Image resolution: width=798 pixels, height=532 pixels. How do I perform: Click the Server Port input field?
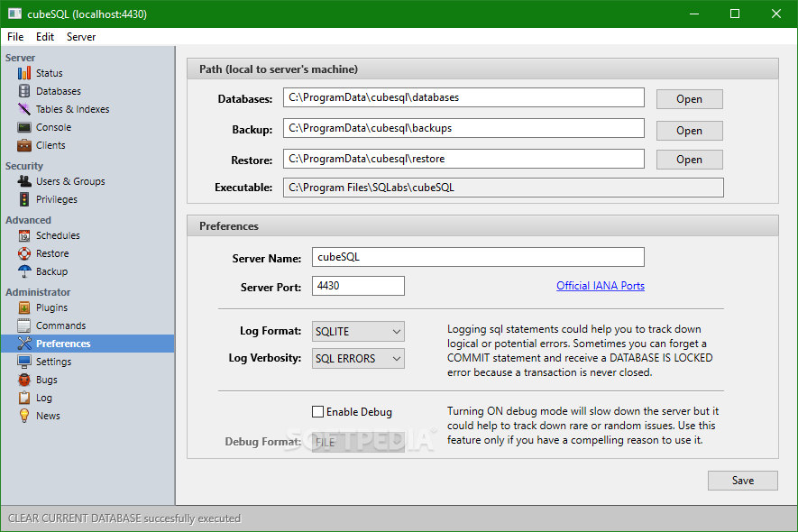click(x=358, y=286)
